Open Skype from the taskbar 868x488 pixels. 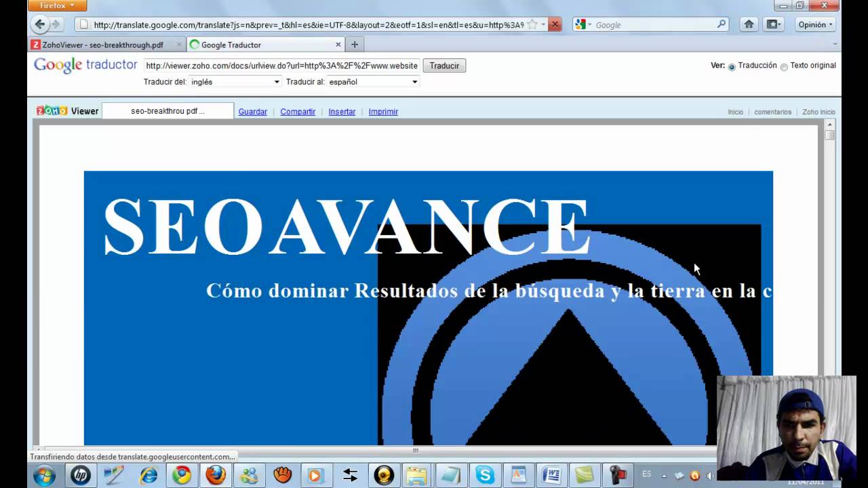coord(485,475)
